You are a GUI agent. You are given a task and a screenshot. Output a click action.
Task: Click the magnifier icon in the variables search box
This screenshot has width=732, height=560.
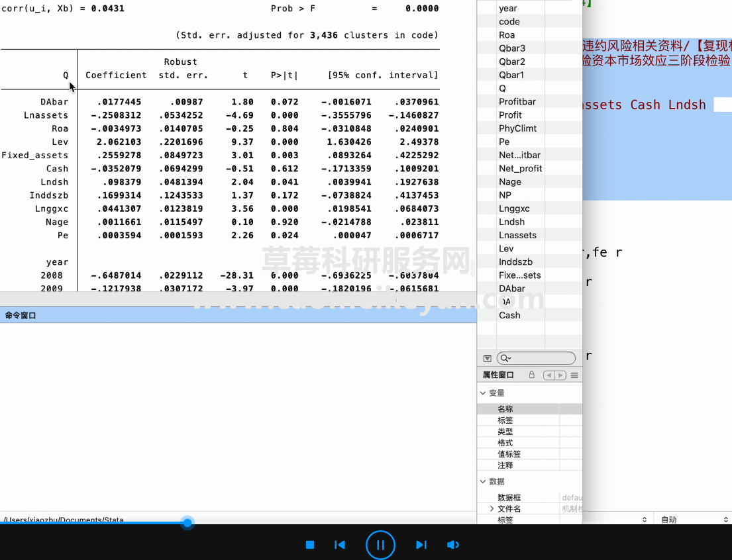point(505,358)
